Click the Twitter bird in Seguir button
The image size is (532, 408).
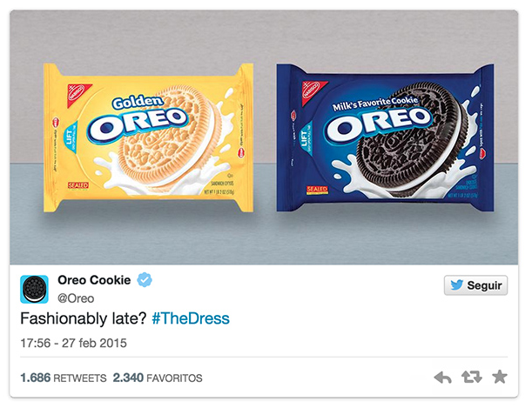[x=456, y=285]
